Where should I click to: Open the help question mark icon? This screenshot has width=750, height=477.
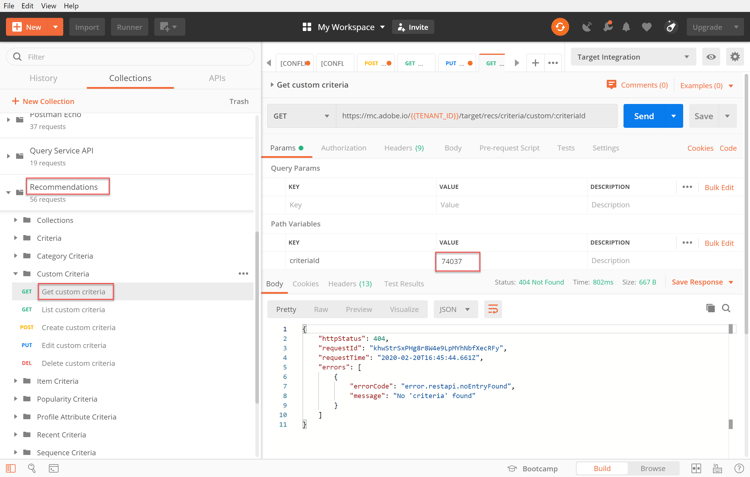pos(739,468)
